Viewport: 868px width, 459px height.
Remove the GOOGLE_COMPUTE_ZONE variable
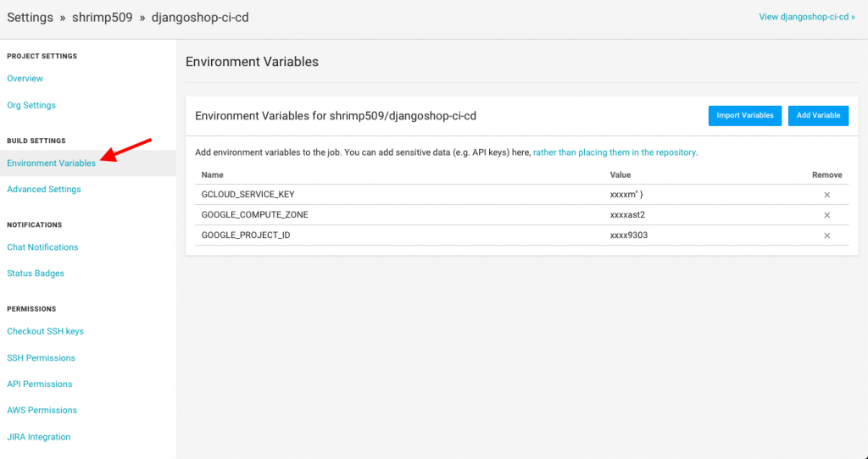coord(826,215)
